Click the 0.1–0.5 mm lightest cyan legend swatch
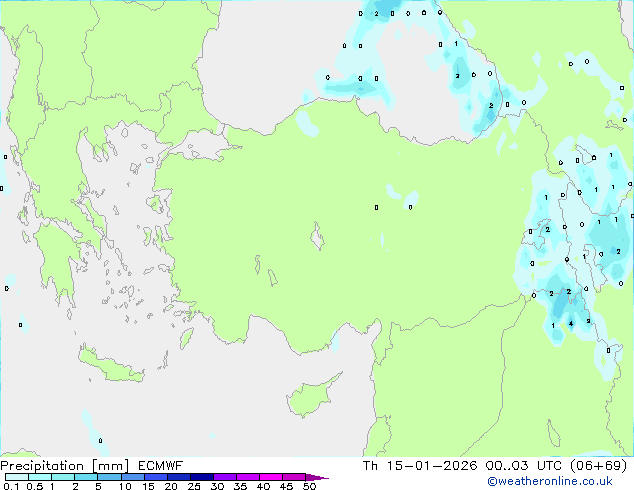The height and width of the screenshot is (490, 634). (x=17, y=477)
